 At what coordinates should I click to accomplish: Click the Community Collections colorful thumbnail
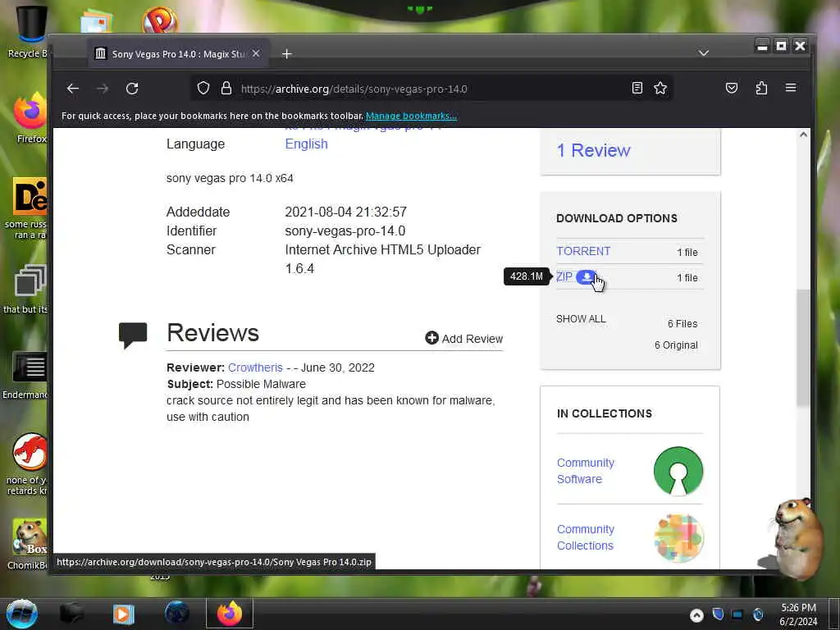click(x=678, y=538)
